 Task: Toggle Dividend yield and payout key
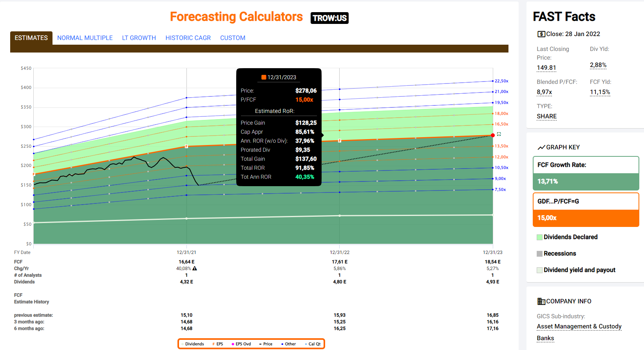[540, 270]
